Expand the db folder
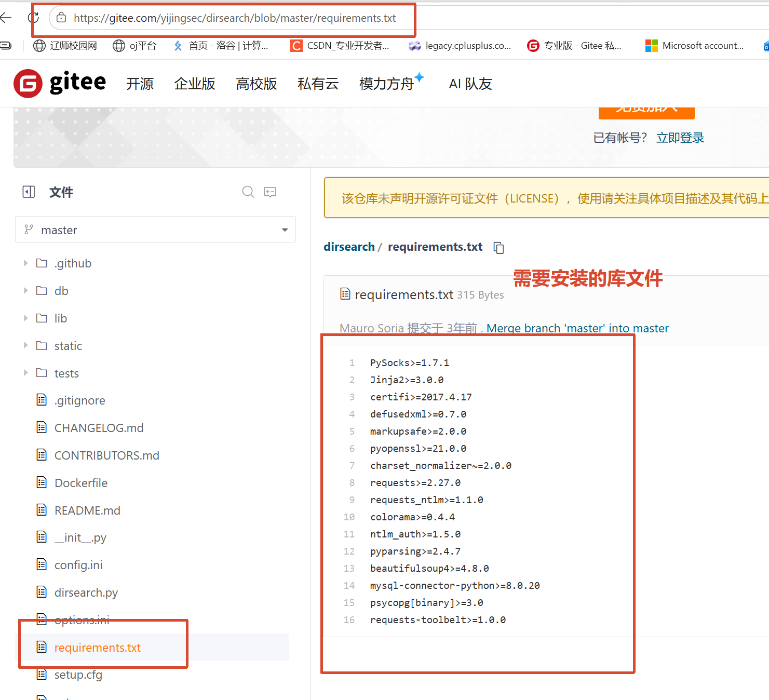 tap(25, 291)
